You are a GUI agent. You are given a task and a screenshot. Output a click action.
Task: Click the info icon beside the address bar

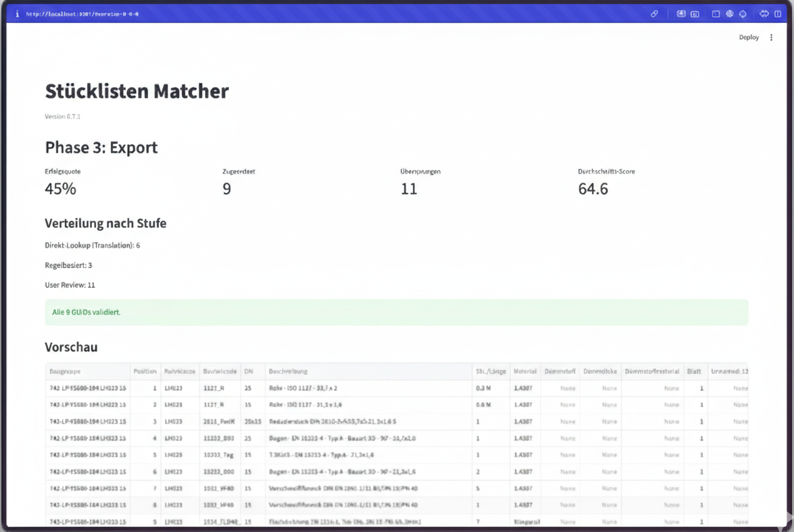tap(16, 14)
